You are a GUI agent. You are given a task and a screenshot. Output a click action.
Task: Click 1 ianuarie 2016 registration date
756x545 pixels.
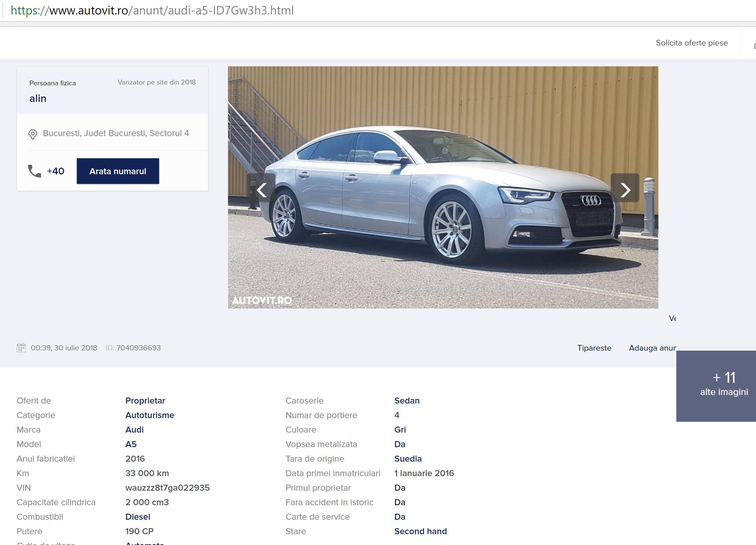(424, 473)
